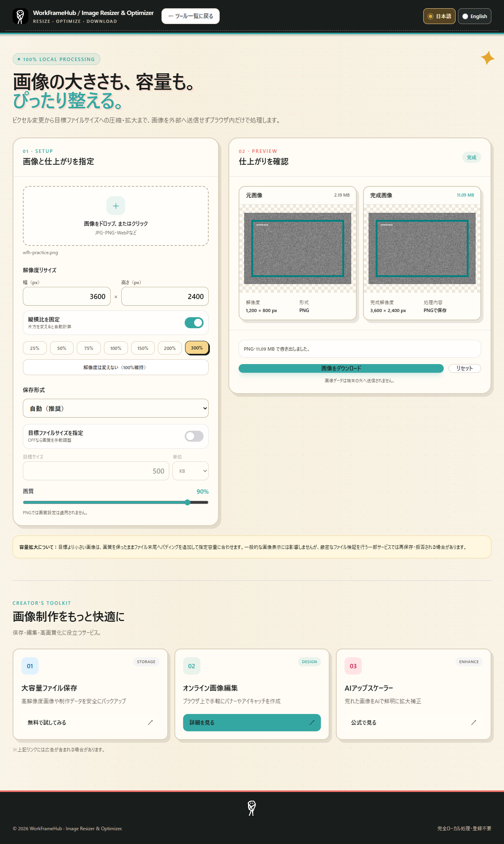Click the 11.09 MB output size text
The width and height of the screenshot is (504, 844).
[465, 195]
